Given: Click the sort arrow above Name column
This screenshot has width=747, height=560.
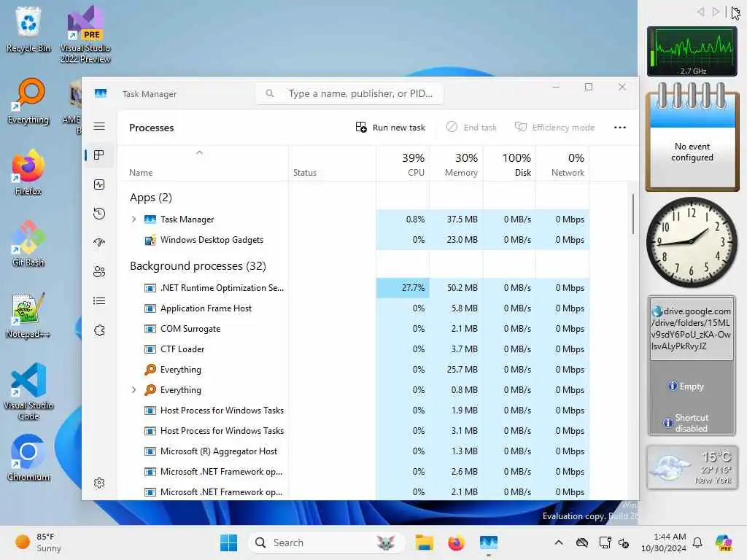Looking at the screenshot, I should click(x=200, y=152).
